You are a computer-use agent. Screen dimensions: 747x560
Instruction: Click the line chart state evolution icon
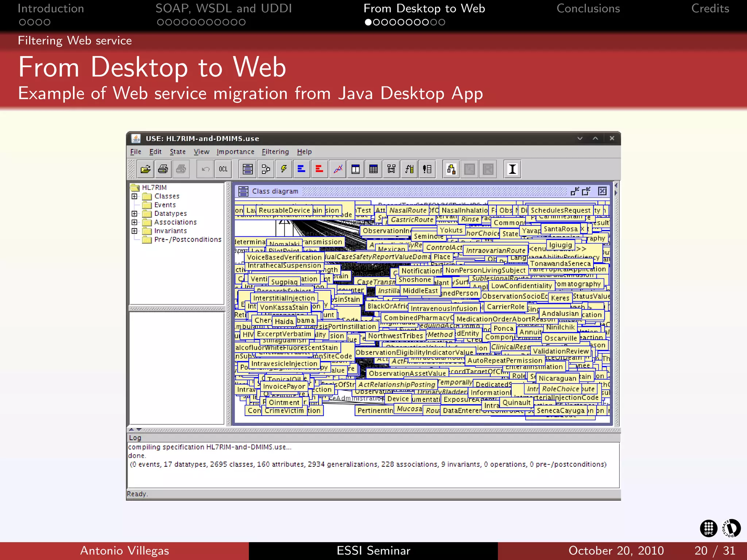pyautogui.click(x=338, y=169)
